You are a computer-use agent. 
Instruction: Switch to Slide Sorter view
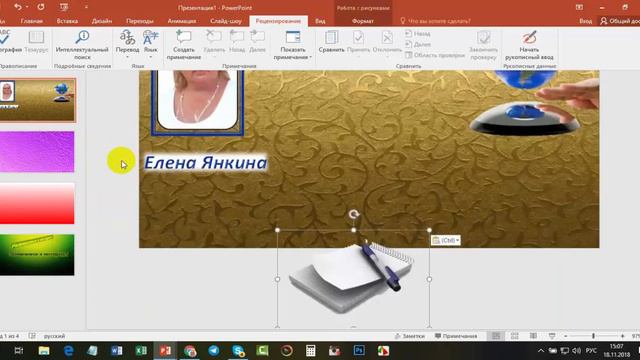point(514,336)
